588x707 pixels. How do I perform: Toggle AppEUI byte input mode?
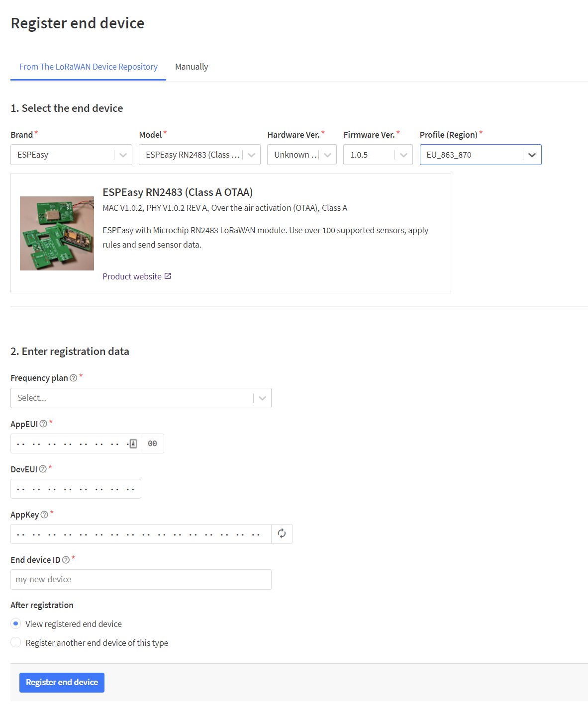tap(132, 443)
